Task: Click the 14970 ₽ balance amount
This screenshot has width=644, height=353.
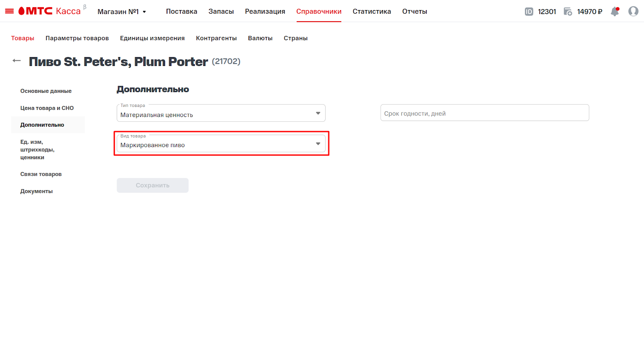Action: (589, 12)
